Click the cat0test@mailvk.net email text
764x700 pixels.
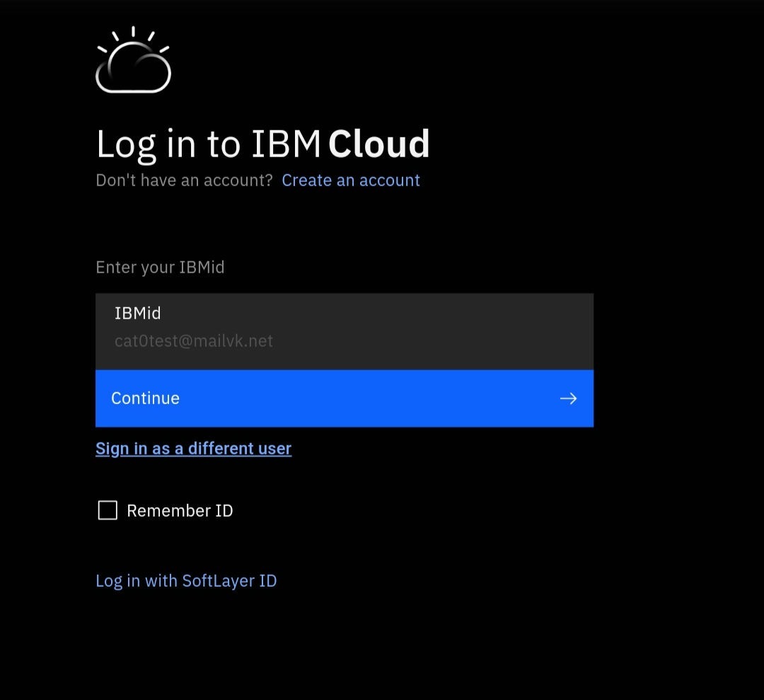click(194, 341)
